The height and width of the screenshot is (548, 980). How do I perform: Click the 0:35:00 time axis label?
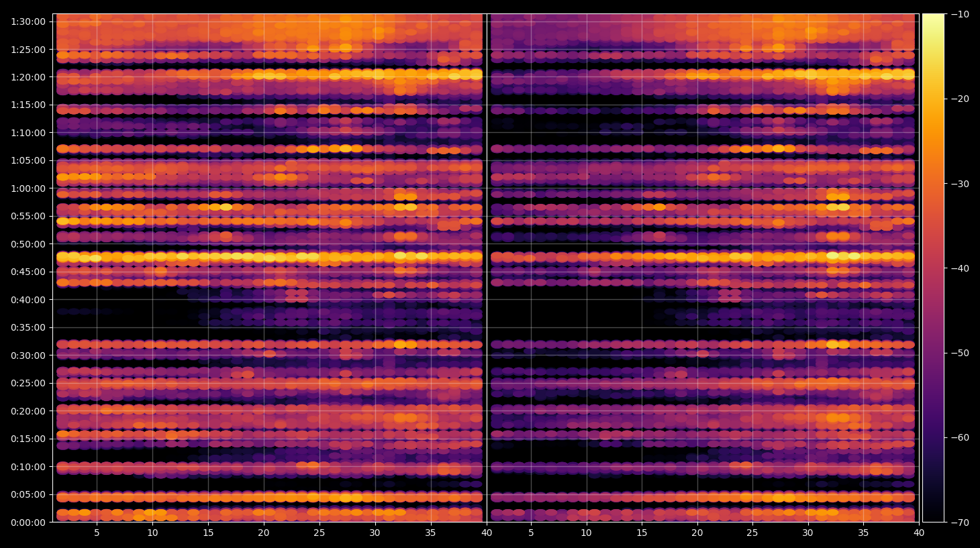(x=28, y=328)
